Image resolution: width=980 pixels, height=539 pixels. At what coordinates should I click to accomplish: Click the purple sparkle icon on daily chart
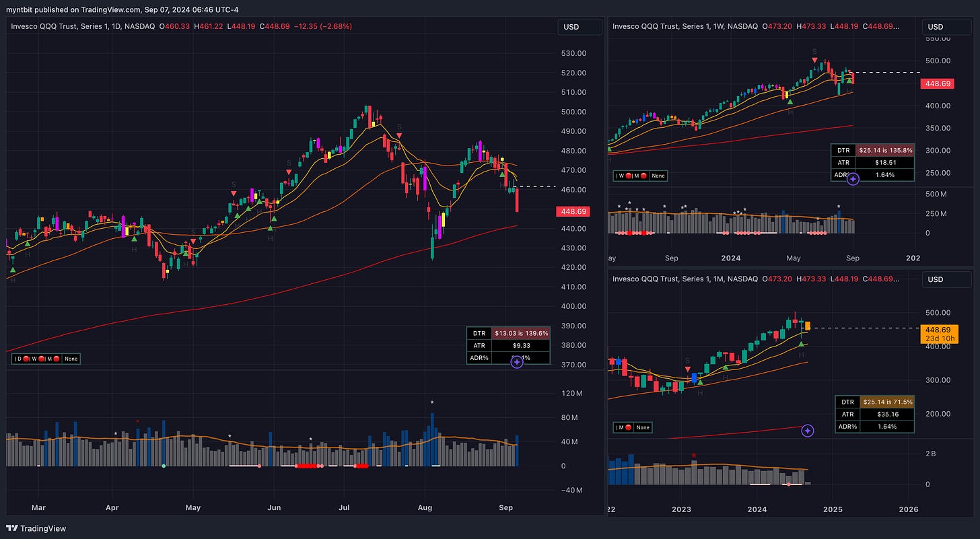[x=517, y=362]
